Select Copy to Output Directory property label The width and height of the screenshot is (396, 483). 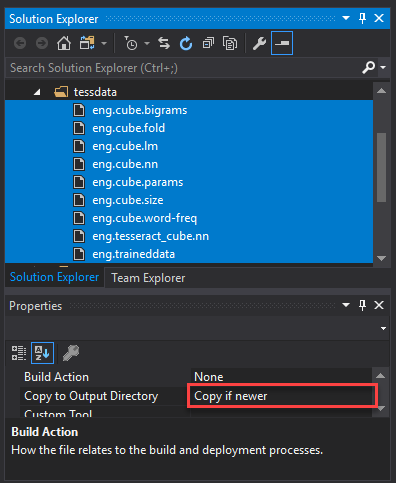click(91, 396)
